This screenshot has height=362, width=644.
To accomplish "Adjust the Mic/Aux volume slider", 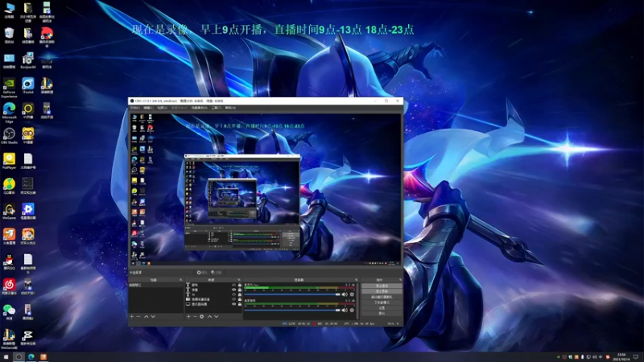I will [292, 294].
